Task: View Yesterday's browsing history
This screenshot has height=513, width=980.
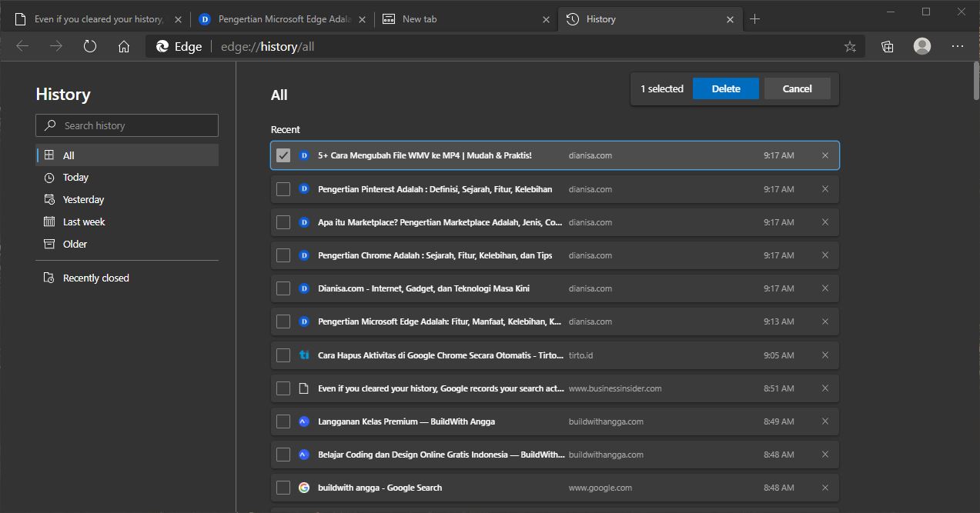Action: click(x=82, y=199)
